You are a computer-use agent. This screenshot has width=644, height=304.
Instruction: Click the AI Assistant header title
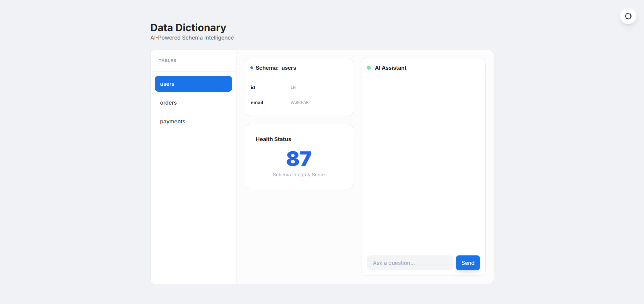390,68
